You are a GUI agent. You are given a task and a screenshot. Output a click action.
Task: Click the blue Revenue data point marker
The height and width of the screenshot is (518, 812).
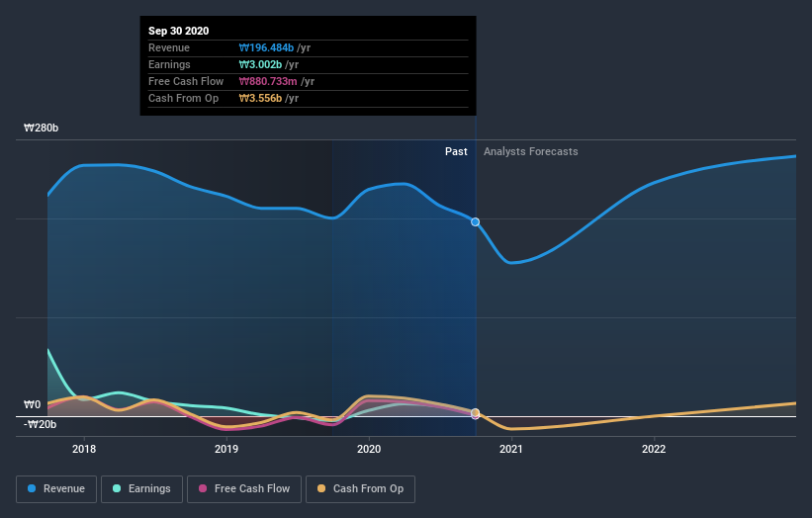475,222
